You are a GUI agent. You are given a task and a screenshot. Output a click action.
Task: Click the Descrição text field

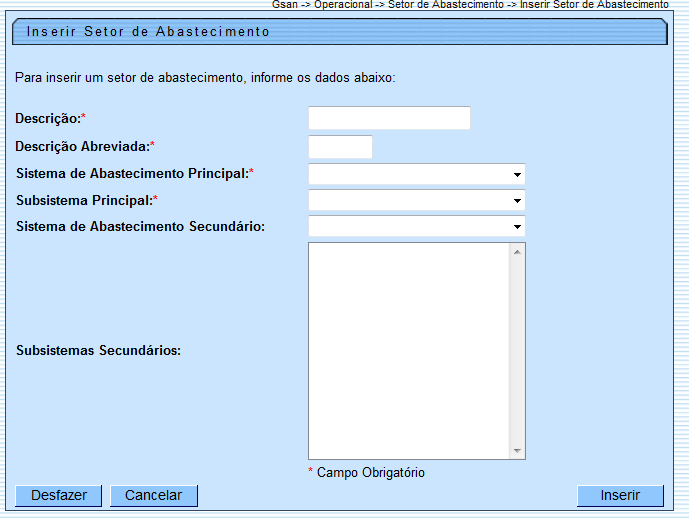pos(389,118)
